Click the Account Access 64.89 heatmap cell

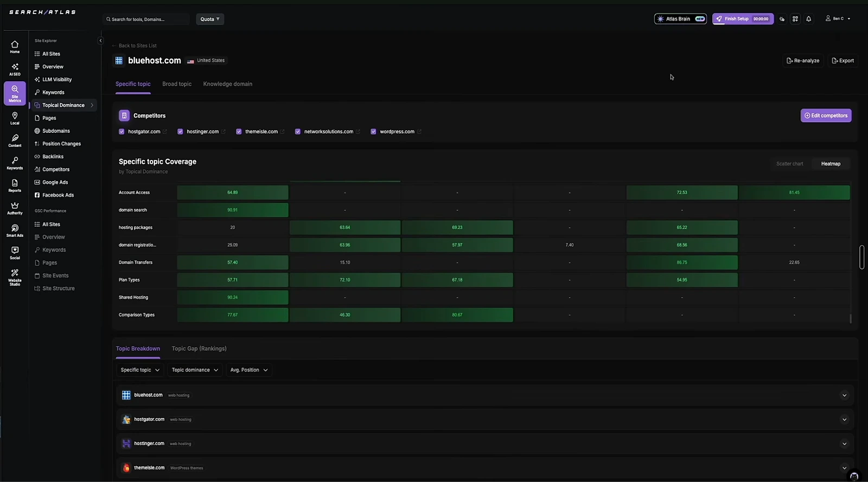click(x=233, y=192)
